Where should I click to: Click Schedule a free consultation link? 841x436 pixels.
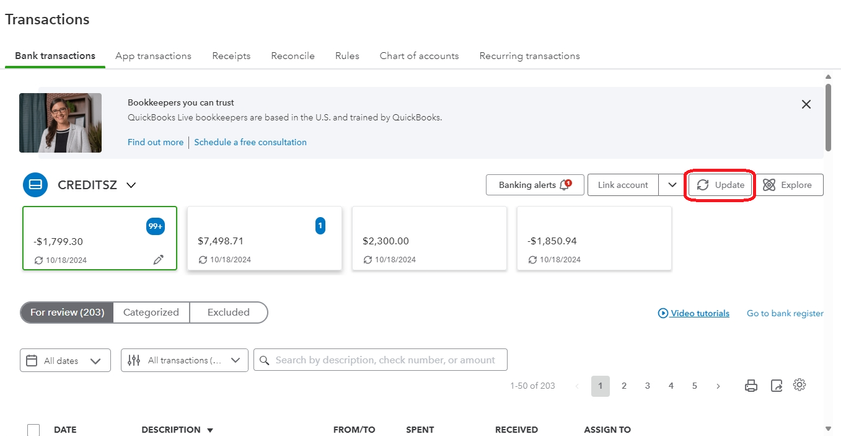pyautogui.click(x=250, y=142)
